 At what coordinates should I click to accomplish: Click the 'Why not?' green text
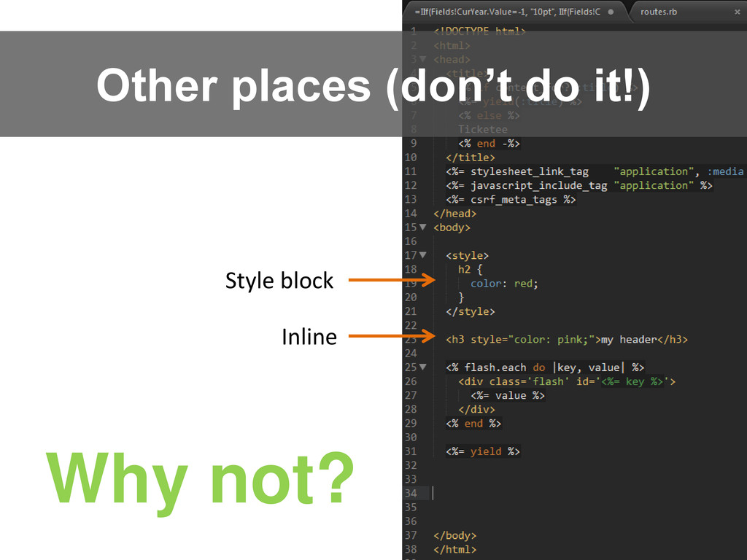pyautogui.click(x=199, y=479)
